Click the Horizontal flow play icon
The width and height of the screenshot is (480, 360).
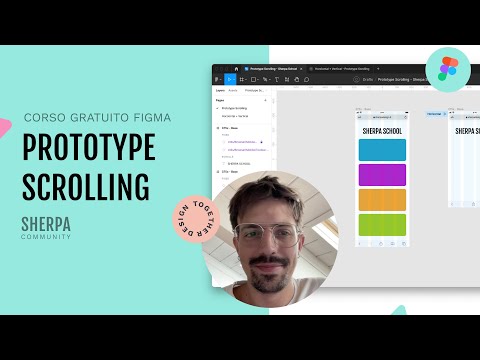pos(444,114)
